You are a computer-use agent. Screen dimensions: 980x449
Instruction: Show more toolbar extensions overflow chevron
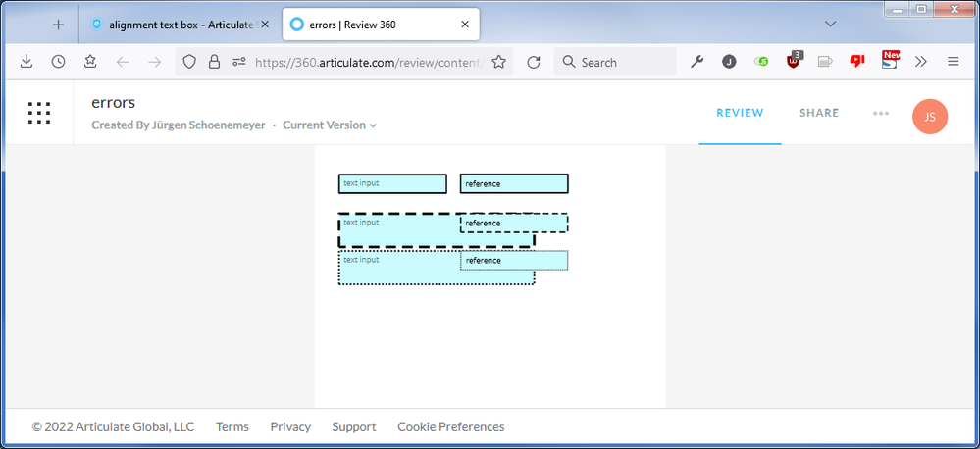pos(921,62)
